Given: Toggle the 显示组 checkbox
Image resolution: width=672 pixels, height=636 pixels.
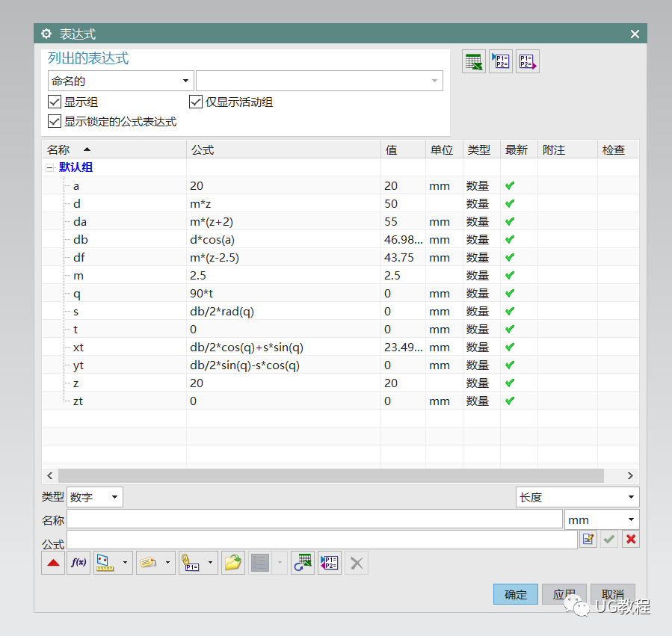Looking at the screenshot, I should point(55,102).
